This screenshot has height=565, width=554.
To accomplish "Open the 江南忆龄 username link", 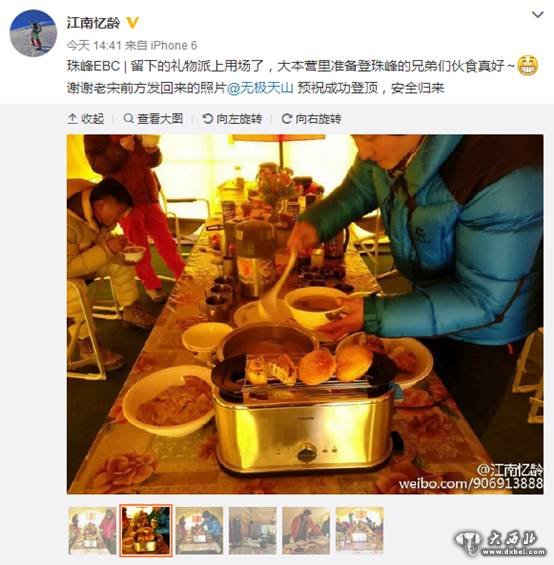I will point(93,23).
